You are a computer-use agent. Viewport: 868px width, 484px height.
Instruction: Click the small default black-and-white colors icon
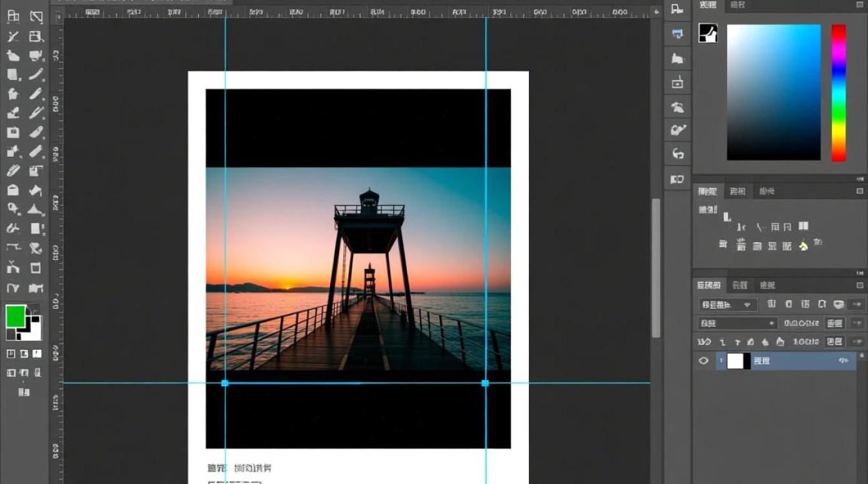[x=11, y=334]
